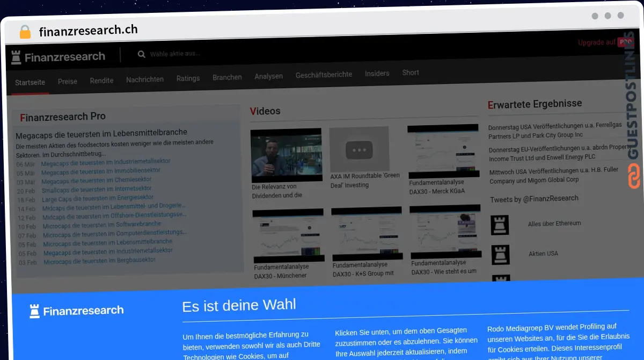Click the rook avatar beside Alles über Ethereum
This screenshot has height=360, width=644.
(500, 225)
